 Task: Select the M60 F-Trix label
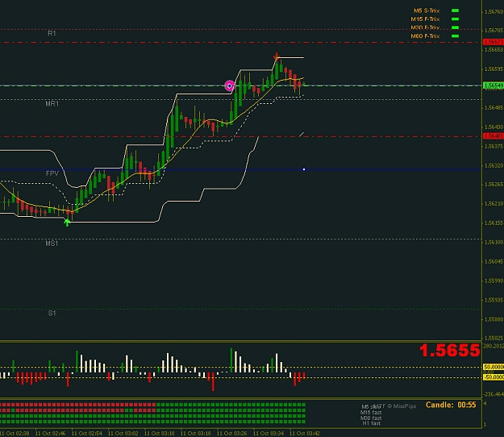pos(425,36)
